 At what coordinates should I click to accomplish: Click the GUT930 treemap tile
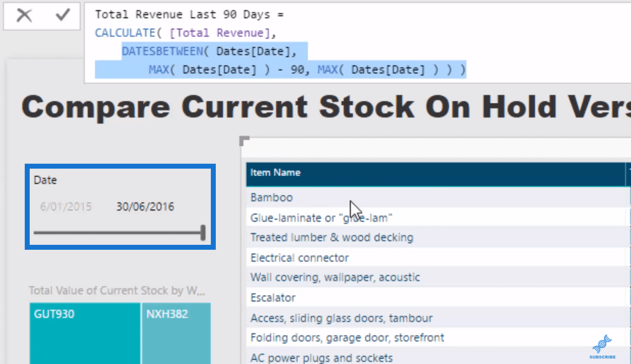point(85,333)
